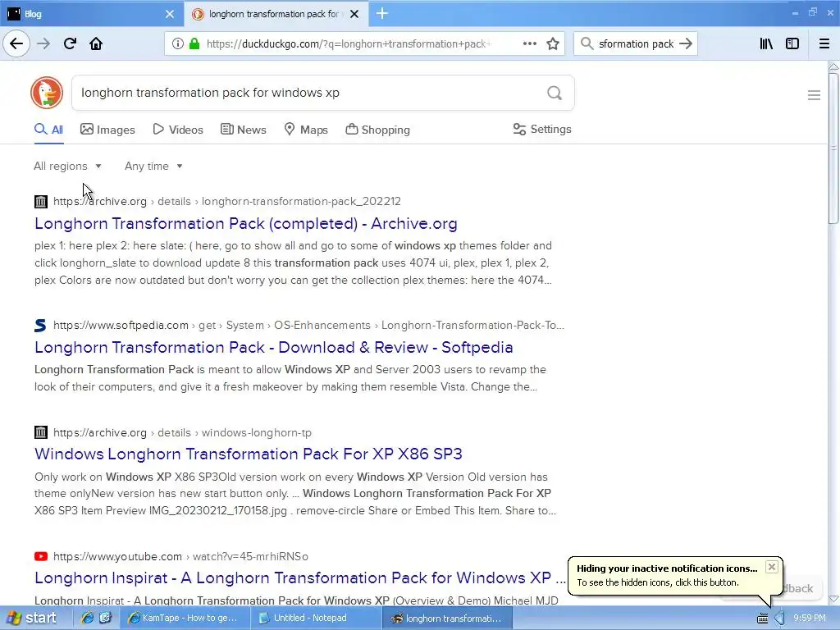Click the keyboard tray icon
Viewport: 840px width, 630px height.
762,619
